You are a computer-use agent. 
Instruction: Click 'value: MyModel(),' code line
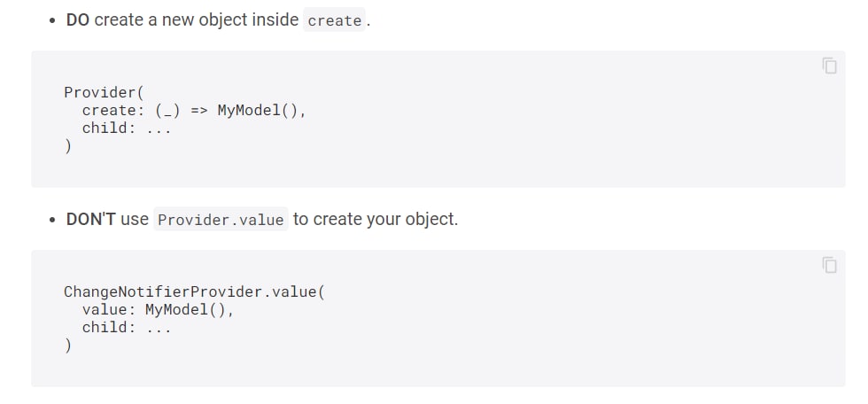[x=159, y=309]
